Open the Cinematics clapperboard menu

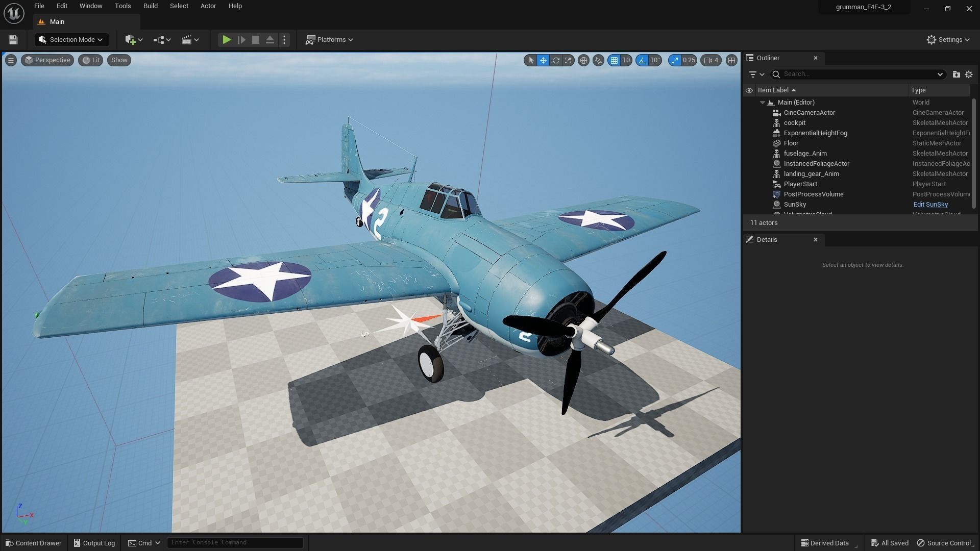coord(190,40)
